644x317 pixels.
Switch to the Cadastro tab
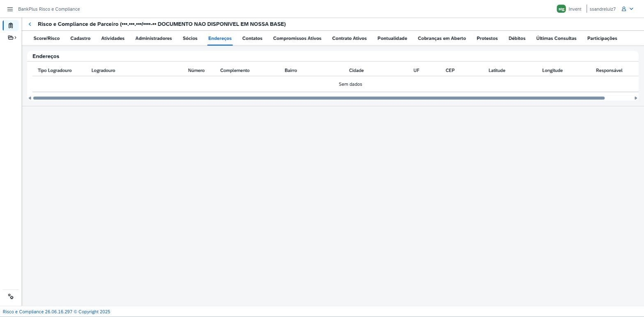[x=80, y=38]
